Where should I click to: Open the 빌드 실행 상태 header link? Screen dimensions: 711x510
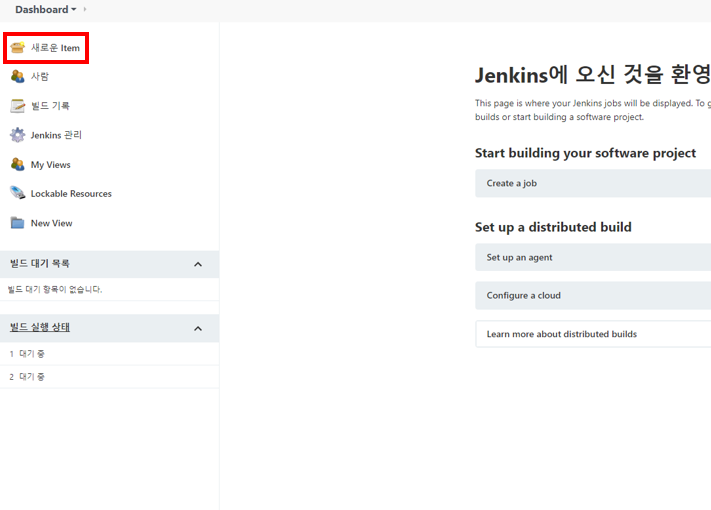click(40, 327)
